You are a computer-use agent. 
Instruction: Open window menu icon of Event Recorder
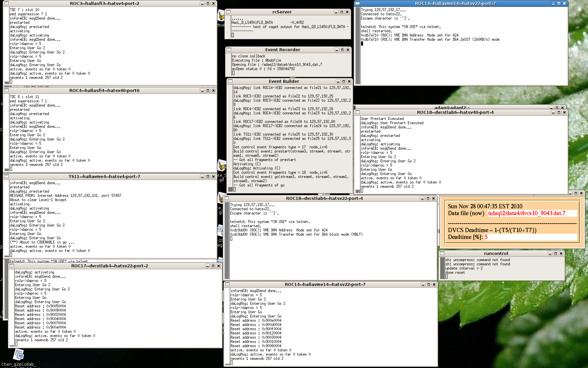(x=229, y=50)
